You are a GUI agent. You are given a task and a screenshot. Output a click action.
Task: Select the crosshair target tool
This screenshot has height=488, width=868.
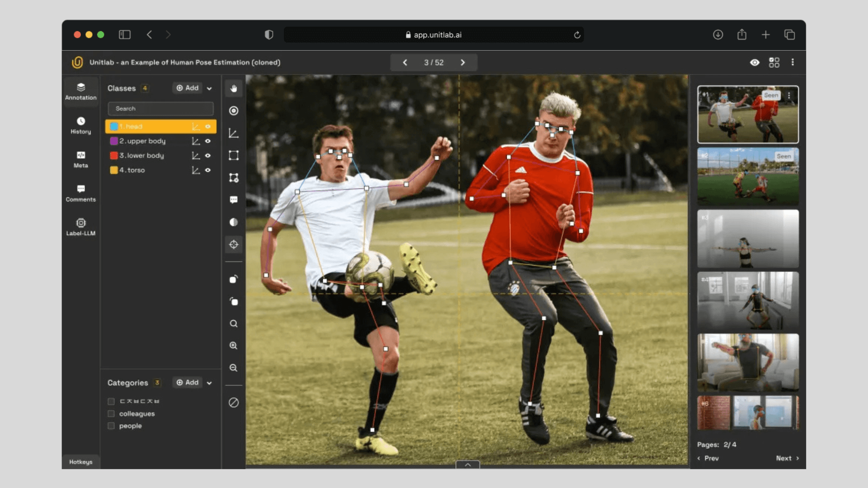click(234, 244)
